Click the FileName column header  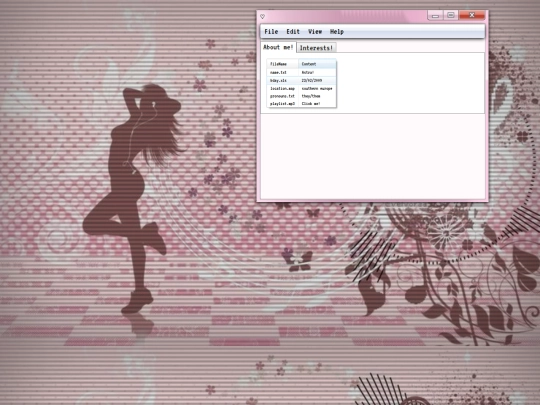coord(282,64)
